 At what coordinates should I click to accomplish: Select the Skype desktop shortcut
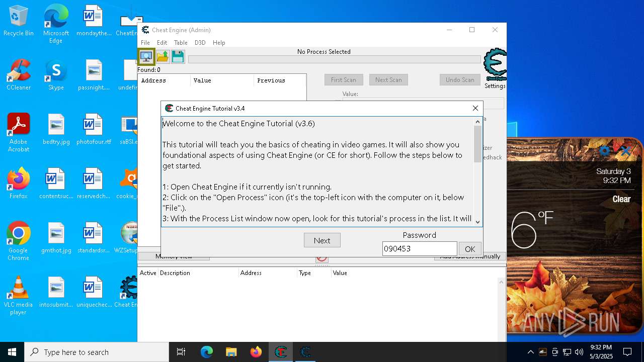56,75
